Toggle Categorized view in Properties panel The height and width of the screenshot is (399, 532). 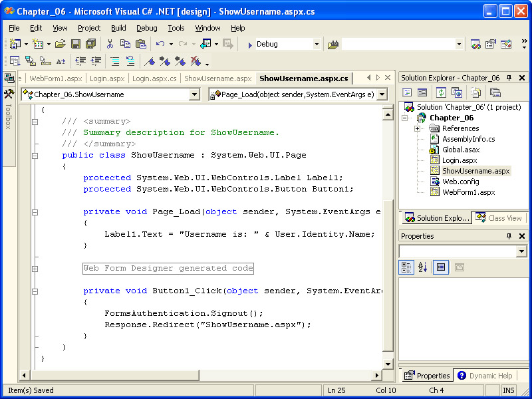coord(406,267)
